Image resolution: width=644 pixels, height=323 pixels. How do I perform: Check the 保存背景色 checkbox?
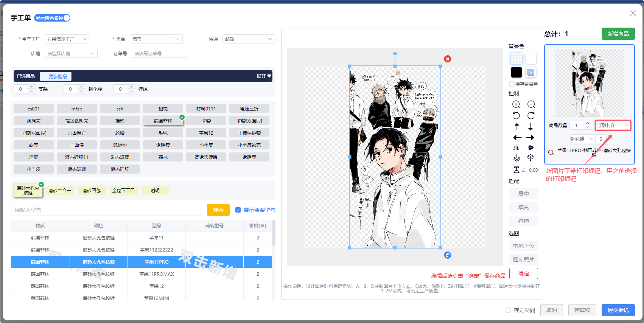[512, 84]
